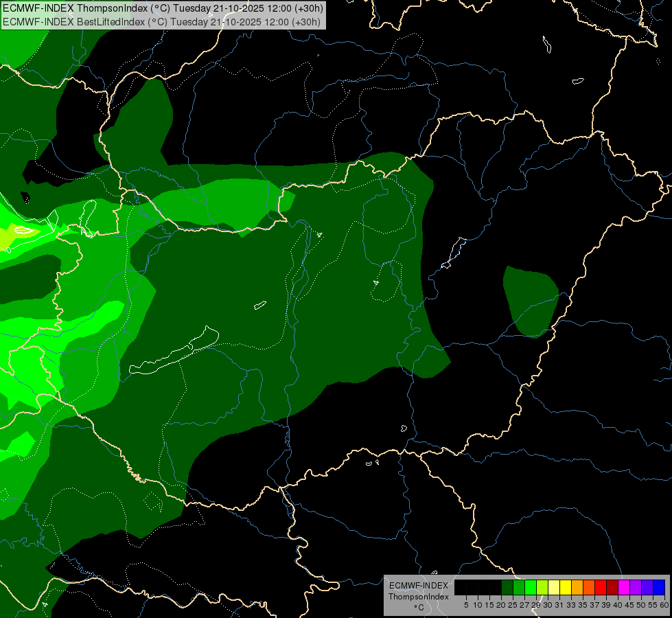Click the magenta 40–45 legend swatch

pos(624,587)
